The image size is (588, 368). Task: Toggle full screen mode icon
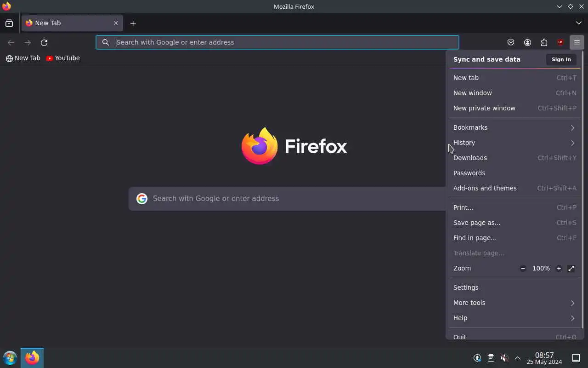[571, 268]
